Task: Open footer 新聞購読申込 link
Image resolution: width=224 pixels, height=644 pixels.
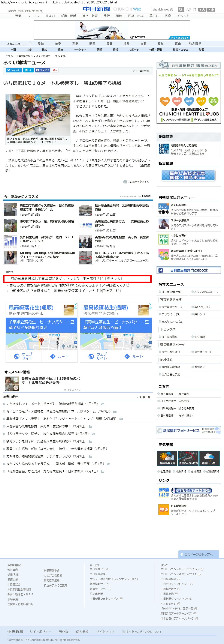Action: click(x=51, y=570)
